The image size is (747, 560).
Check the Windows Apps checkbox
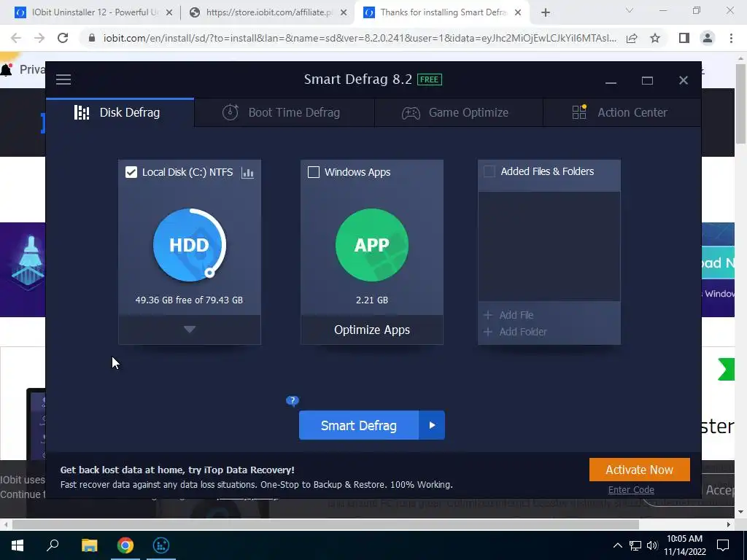[x=314, y=172]
